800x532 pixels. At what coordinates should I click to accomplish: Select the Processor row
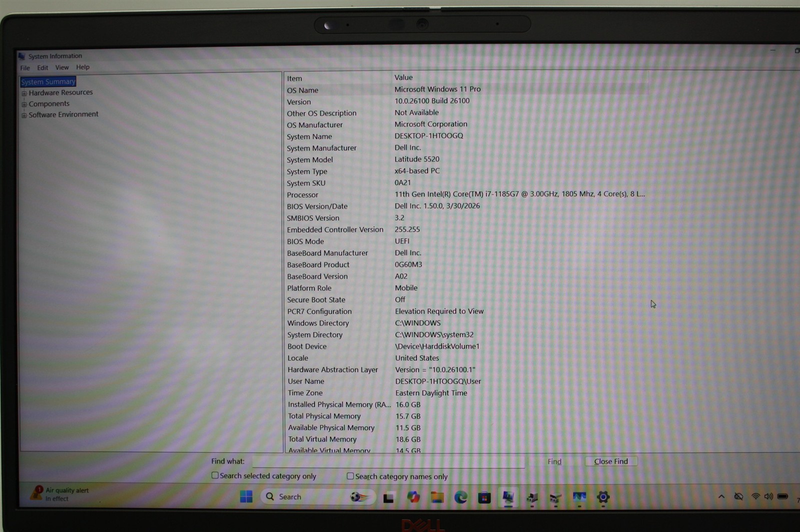tap(466, 194)
